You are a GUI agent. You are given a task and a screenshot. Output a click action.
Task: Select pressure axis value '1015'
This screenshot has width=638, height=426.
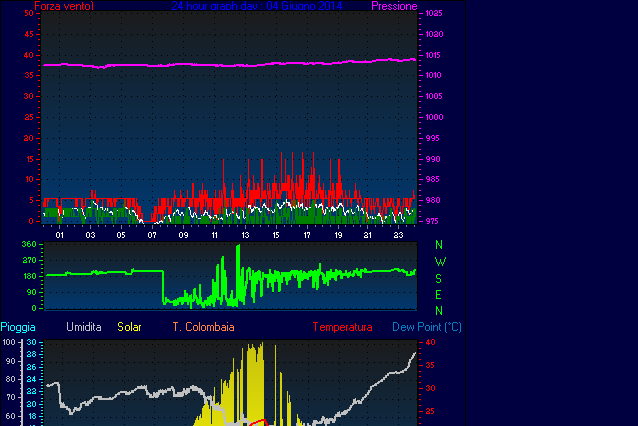433,55
